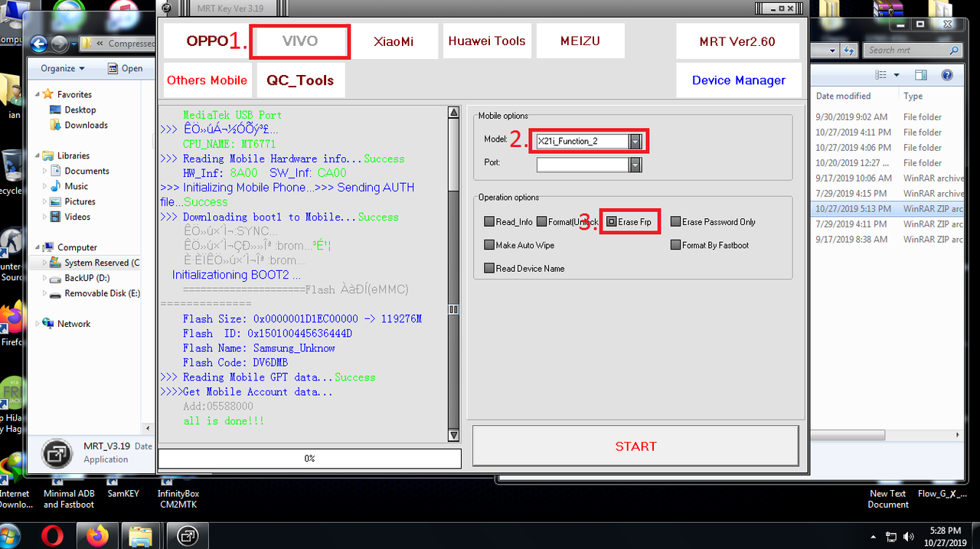Select System Reserved drive
This screenshot has width=980, height=549.
[96, 263]
